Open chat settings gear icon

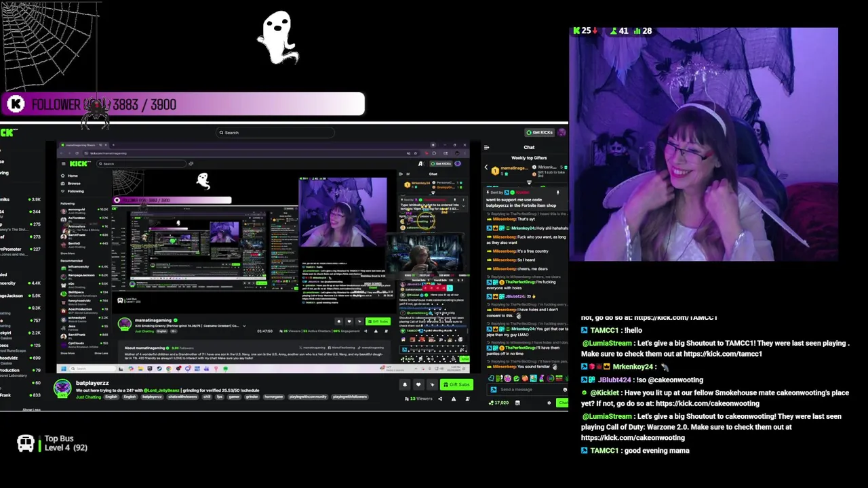pyautogui.click(x=549, y=403)
